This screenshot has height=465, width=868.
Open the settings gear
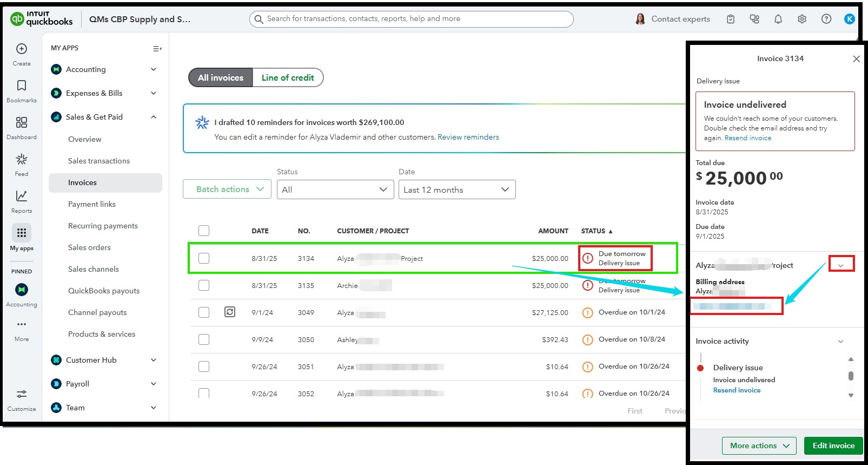[x=802, y=19]
